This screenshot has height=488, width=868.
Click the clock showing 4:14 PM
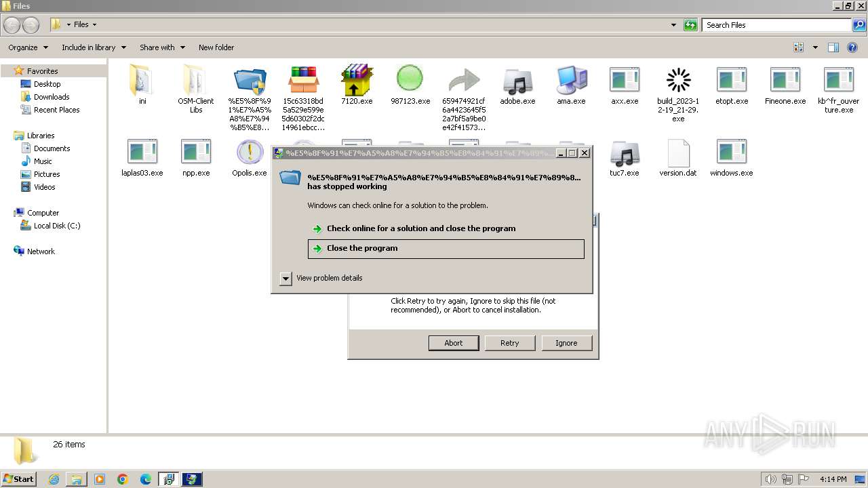coord(833,479)
